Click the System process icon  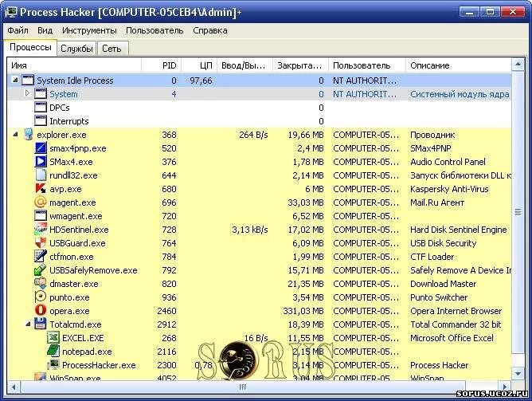(x=41, y=94)
